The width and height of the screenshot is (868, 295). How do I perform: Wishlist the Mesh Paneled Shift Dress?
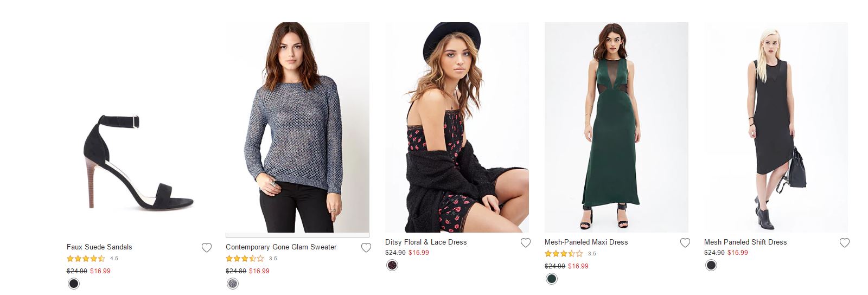(845, 243)
